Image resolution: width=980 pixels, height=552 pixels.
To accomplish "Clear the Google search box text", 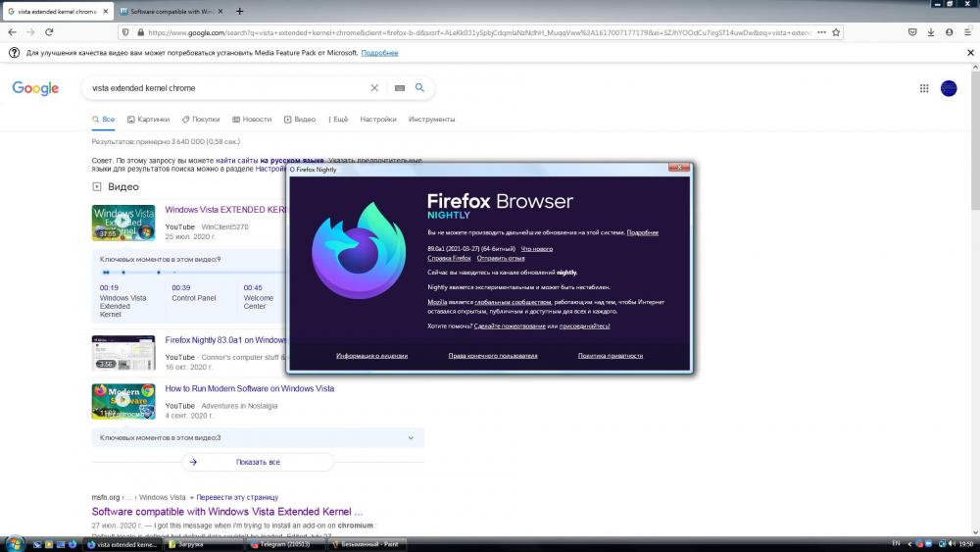I will 373,88.
